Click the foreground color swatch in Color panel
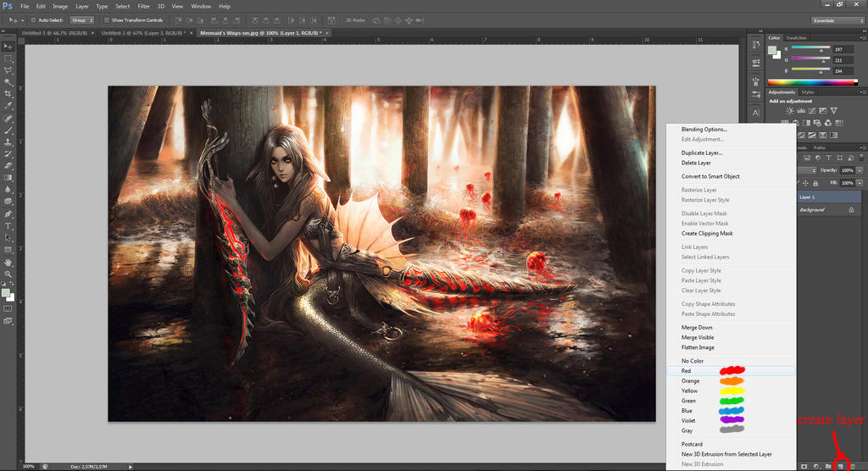868x471 pixels. point(772,50)
